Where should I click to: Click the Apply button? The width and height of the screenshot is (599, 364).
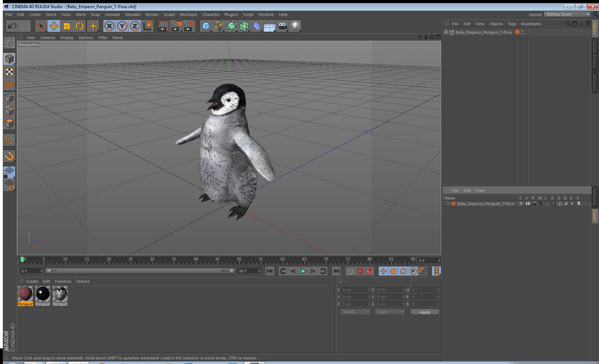425,312
